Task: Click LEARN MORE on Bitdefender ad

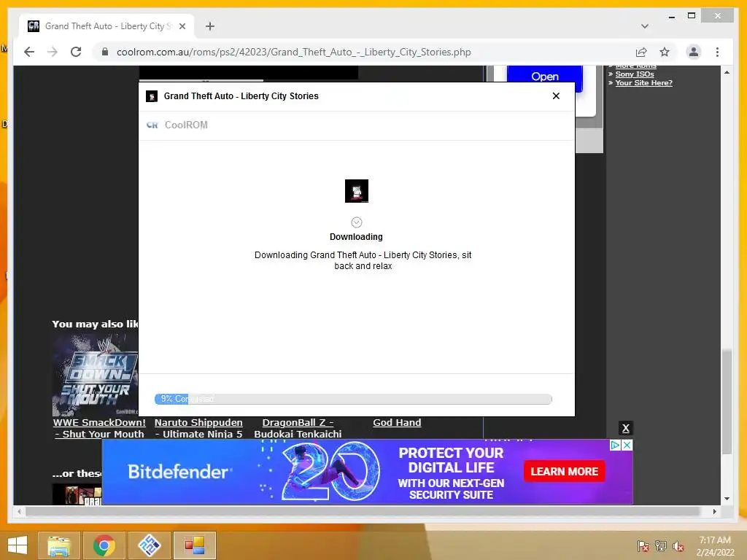Action: pyautogui.click(x=564, y=472)
